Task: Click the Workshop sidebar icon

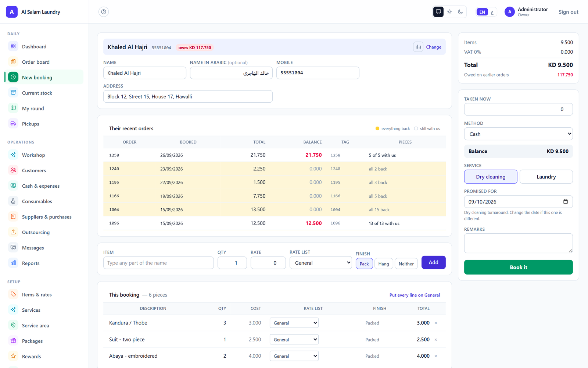Action: point(13,155)
